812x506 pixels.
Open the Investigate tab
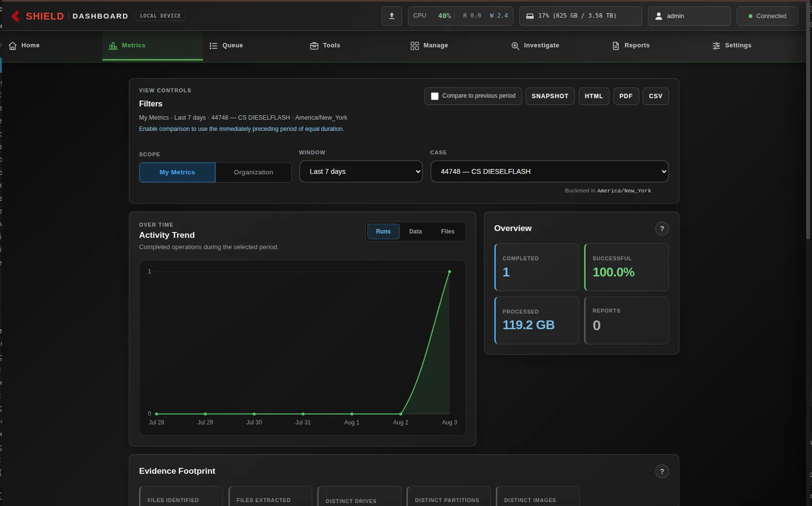pos(555,46)
